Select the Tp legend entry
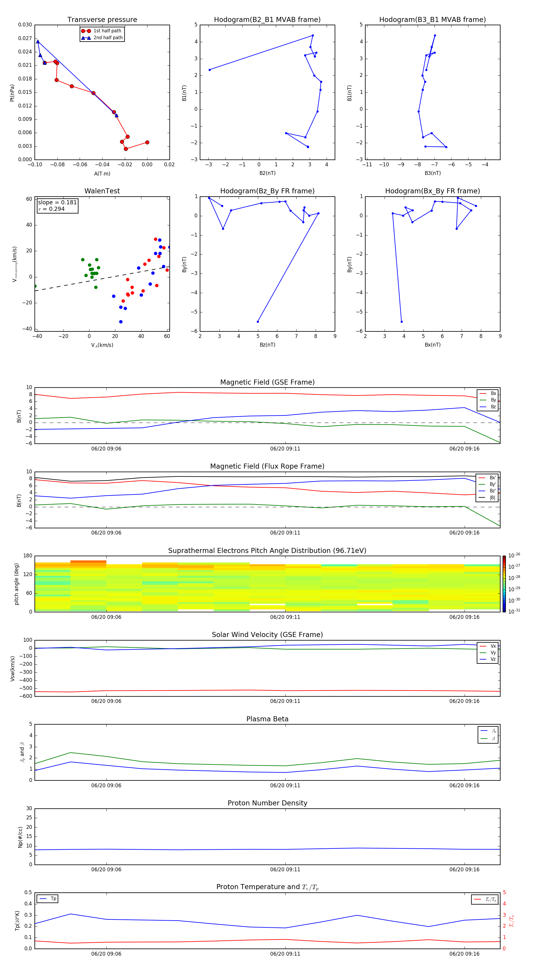This screenshot has height=980, width=535. 47,899
